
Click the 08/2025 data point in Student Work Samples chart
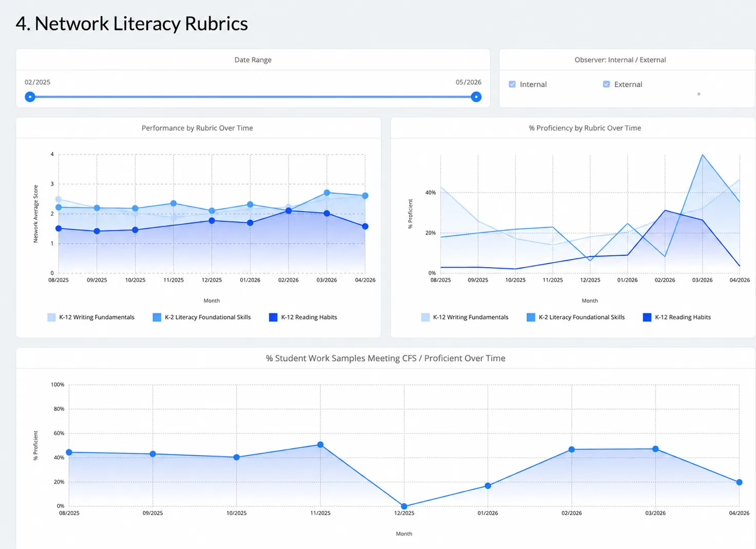tap(69, 452)
